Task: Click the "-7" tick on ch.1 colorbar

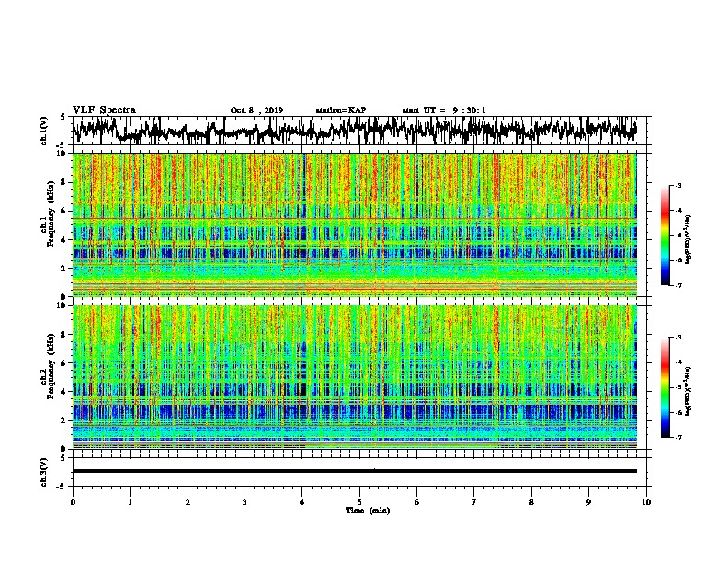Action: (677, 285)
